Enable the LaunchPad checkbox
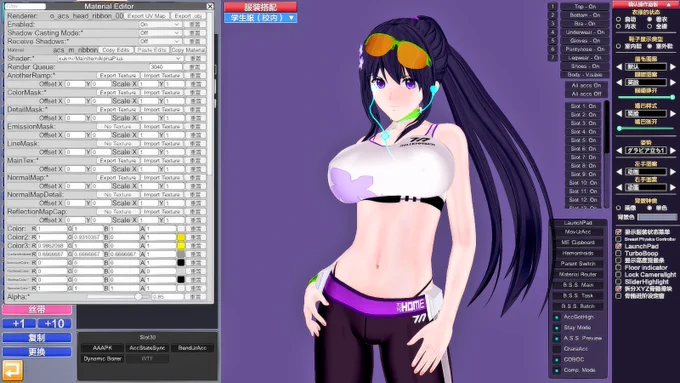Viewport: 680px width, 383px height. pos(618,246)
